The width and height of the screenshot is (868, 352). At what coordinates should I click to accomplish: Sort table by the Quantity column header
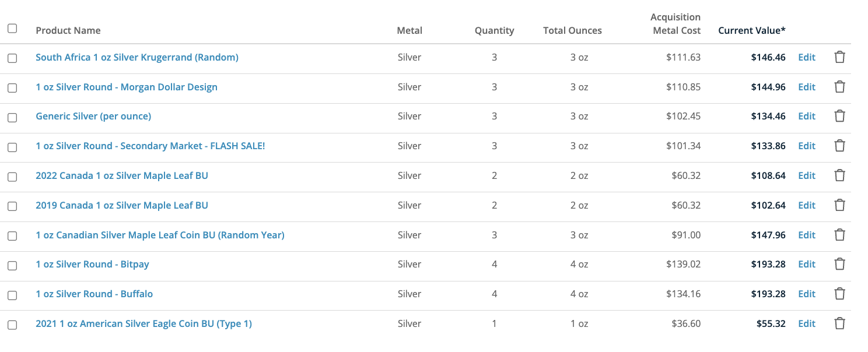494,30
